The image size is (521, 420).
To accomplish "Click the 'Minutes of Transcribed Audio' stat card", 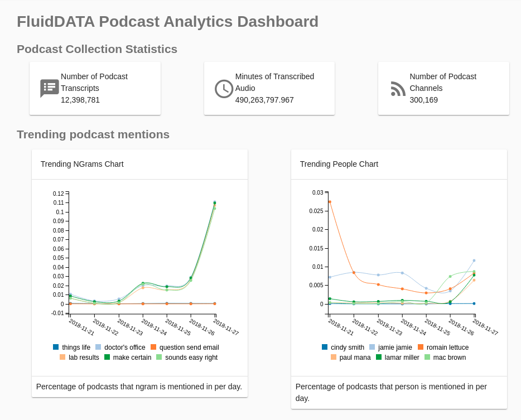I will [x=269, y=88].
